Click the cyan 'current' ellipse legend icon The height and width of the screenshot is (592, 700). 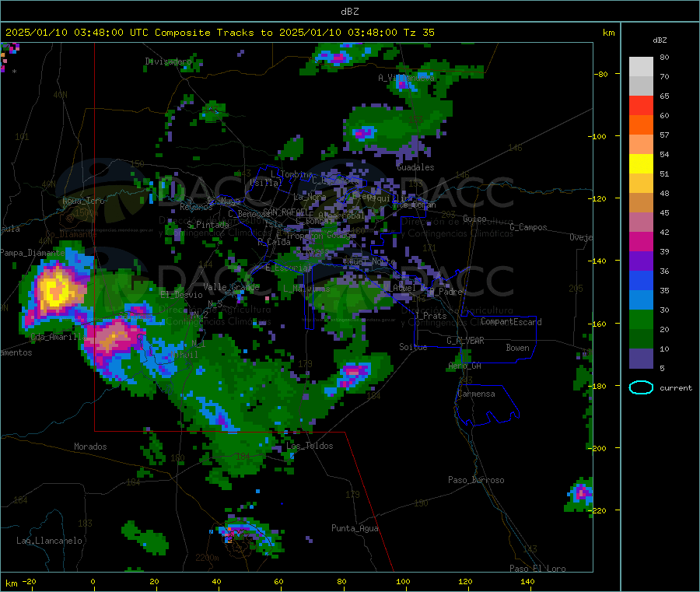(641, 387)
